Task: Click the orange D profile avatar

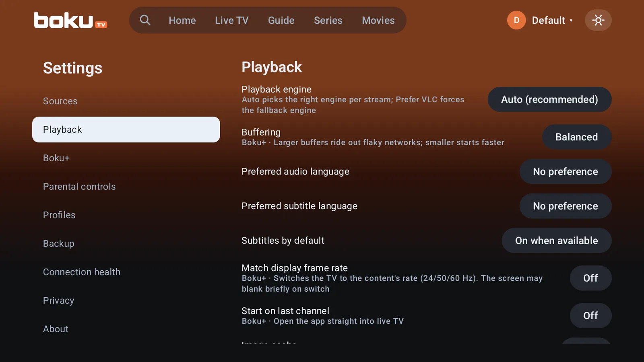Action: 516,20
